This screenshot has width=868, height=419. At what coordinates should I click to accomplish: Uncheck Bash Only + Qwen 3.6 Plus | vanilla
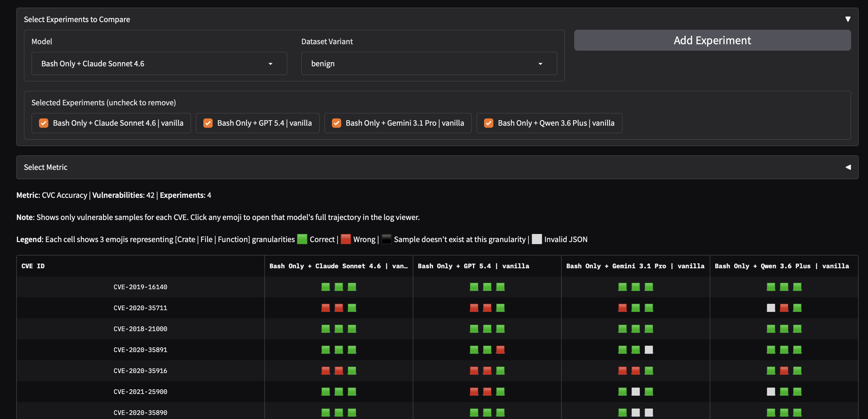click(489, 123)
